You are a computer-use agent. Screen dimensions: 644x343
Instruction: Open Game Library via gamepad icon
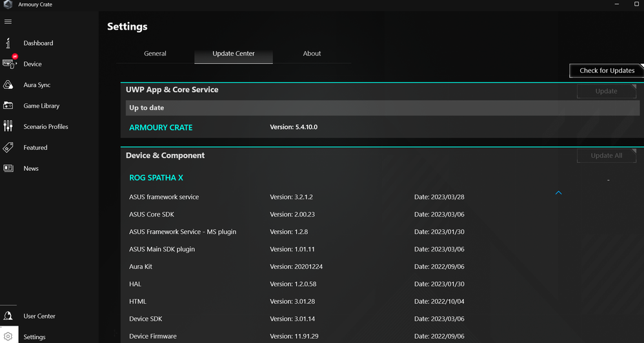(x=8, y=106)
